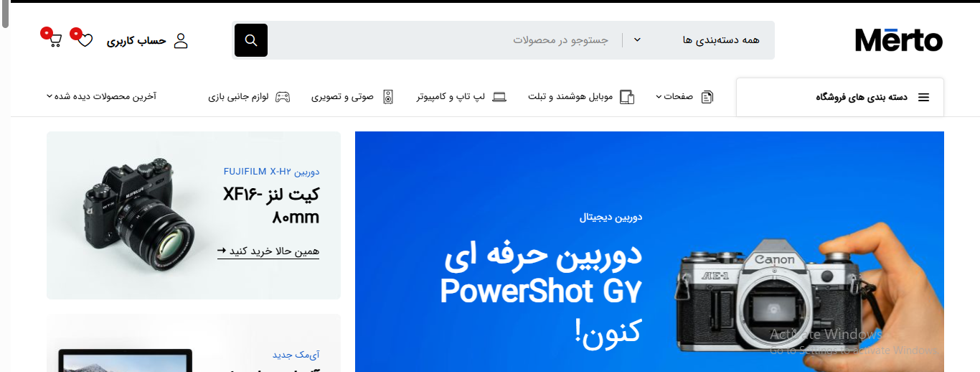Click the laptop icon in navigation
This screenshot has width=980, height=372.
pos(499,97)
